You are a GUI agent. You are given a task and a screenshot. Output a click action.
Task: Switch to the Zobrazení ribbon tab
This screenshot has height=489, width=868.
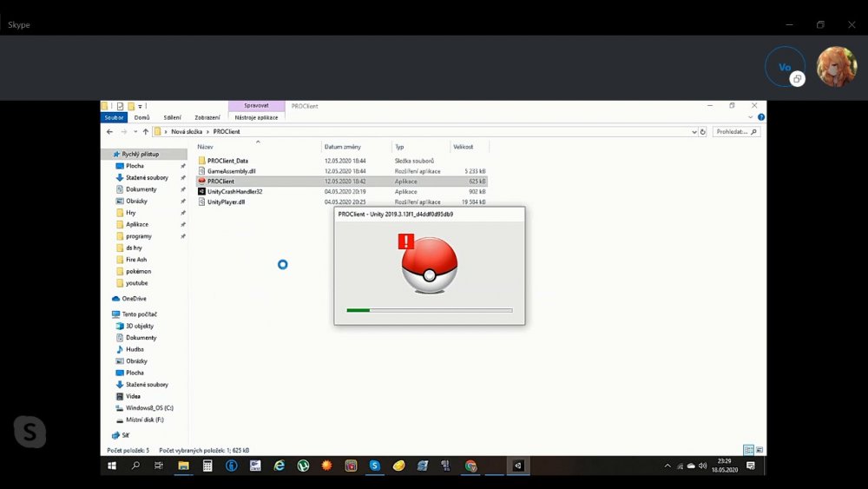pos(207,117)
